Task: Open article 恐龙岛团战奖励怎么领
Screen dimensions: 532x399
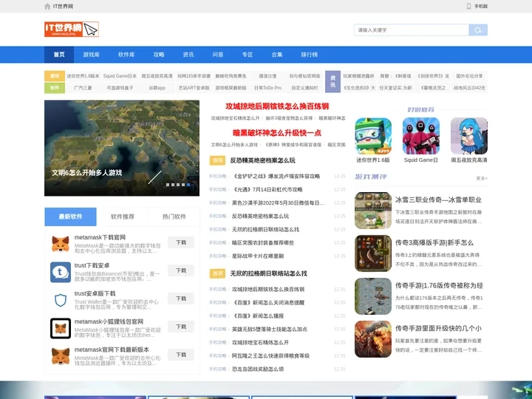Action: (258, 369)
